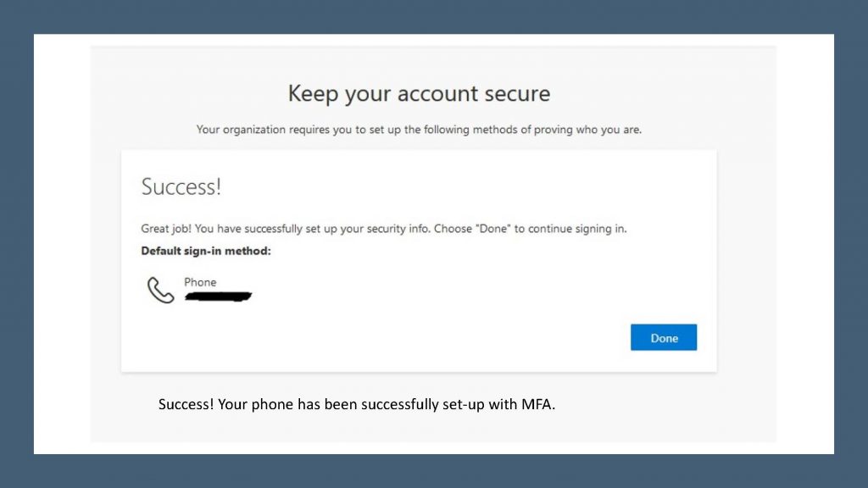Click the "Your organization requires" subtitle text
868x488 pixels.
click(x=419, y=130)
